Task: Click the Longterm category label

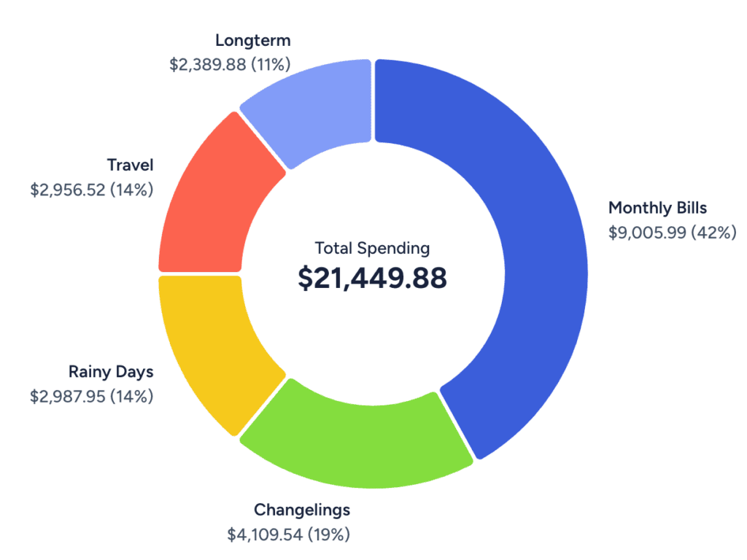Action: [252, 40]
